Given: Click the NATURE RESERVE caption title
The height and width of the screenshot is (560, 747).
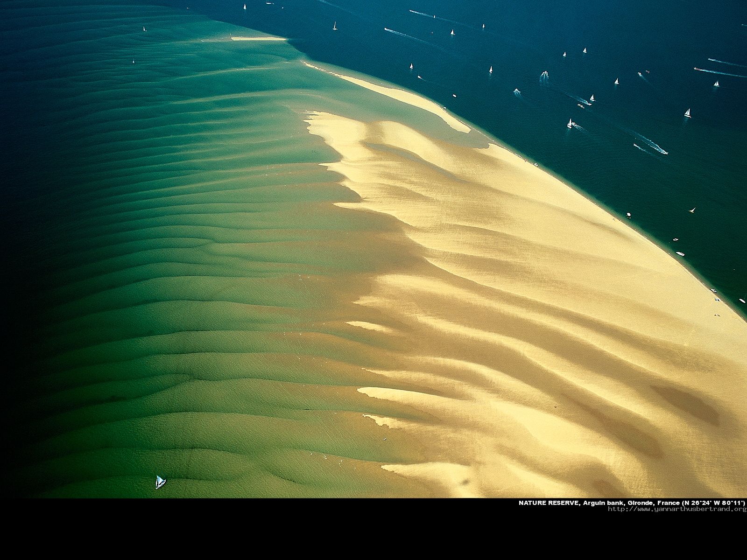Looking at the screenshot, I should [549, 503].
